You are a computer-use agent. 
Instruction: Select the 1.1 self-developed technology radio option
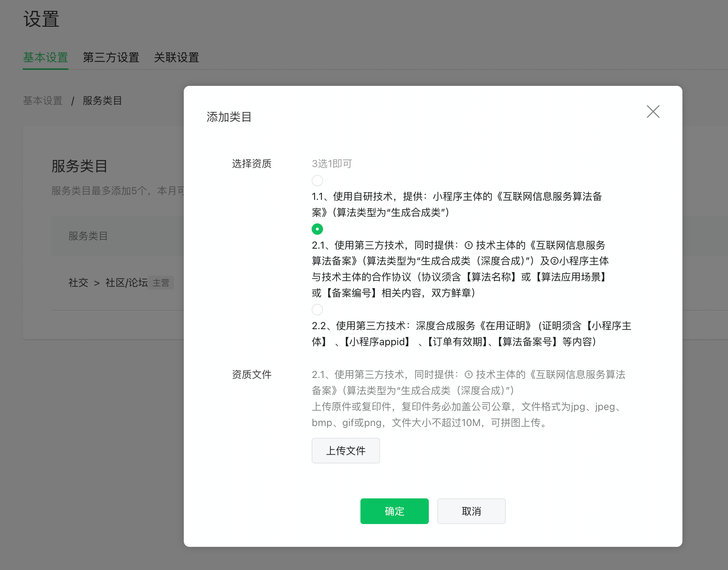coord(317,181)
